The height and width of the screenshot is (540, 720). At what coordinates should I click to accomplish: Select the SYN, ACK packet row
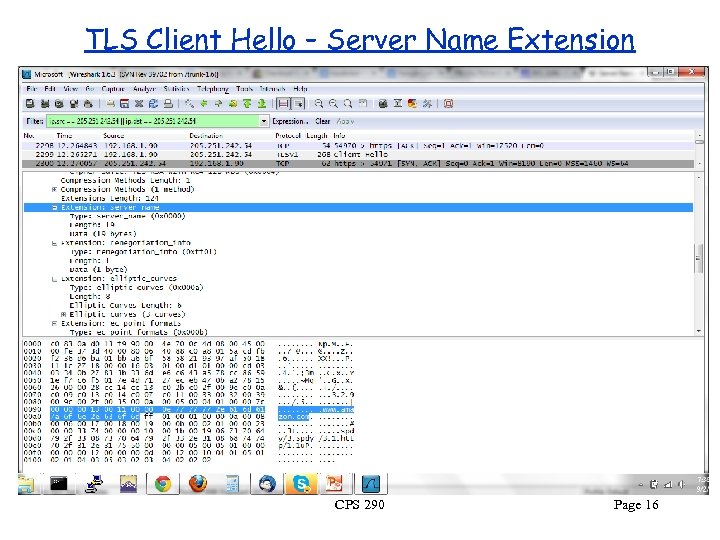(x=359, y=163)
